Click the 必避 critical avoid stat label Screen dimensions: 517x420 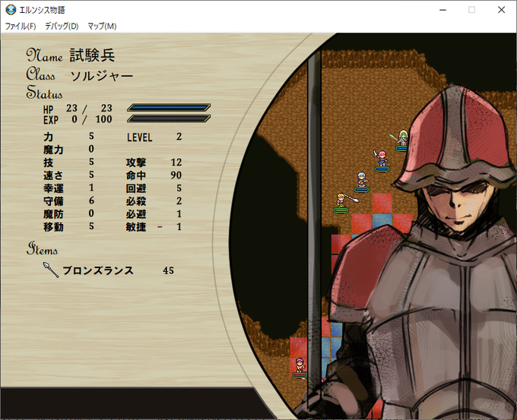136,213
